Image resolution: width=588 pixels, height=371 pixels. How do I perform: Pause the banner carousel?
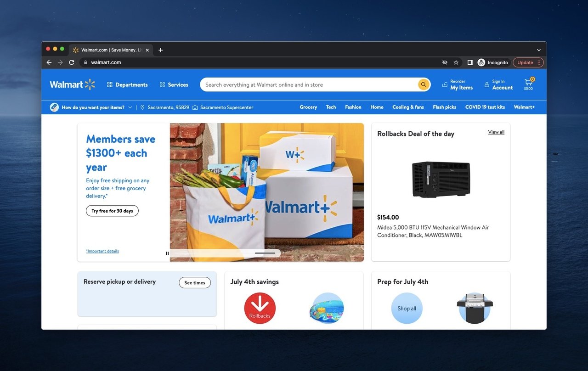[167, 253]
